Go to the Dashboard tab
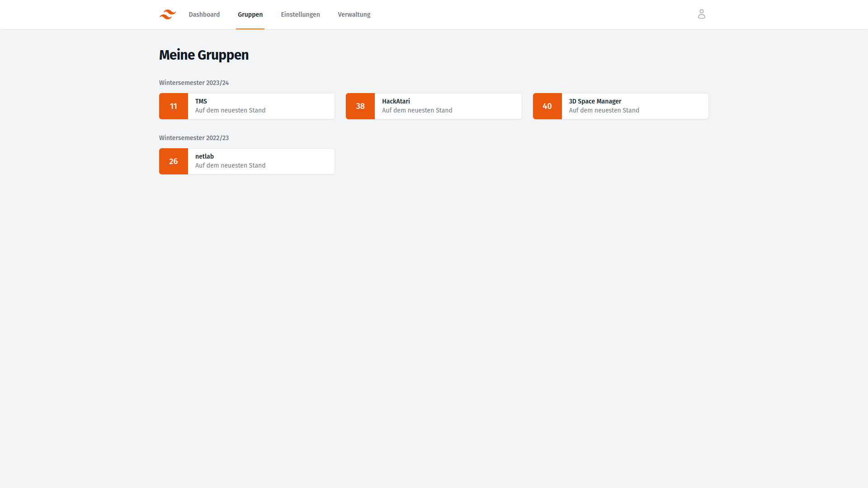Viewport: 868px width, 488px height. (x=204, y=14)
